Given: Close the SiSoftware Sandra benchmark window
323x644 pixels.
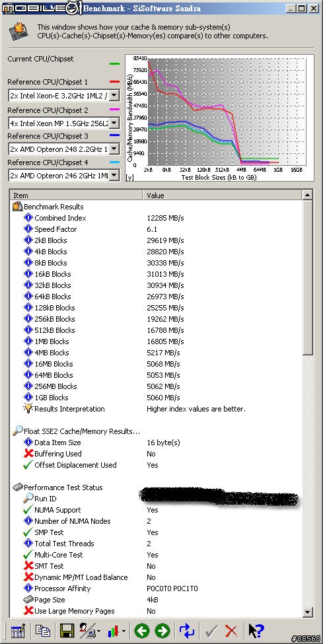Looking at the screenshot, I should pos(314,8).
